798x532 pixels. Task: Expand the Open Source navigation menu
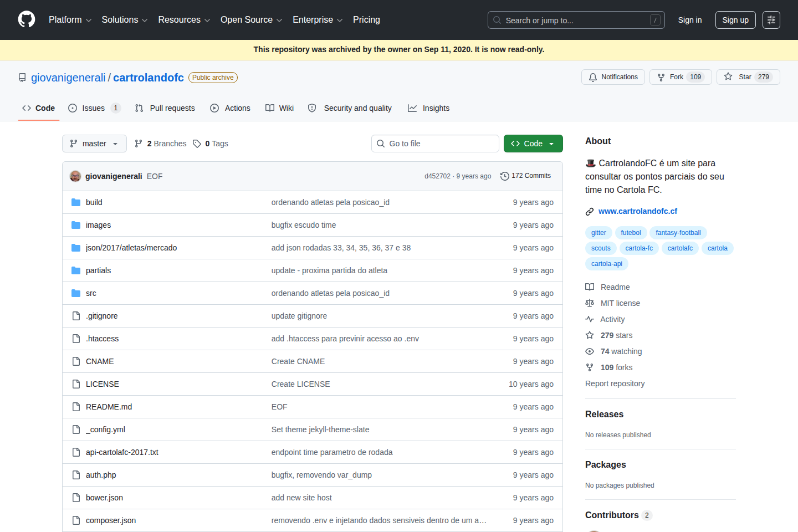click(x=251, y=20)
